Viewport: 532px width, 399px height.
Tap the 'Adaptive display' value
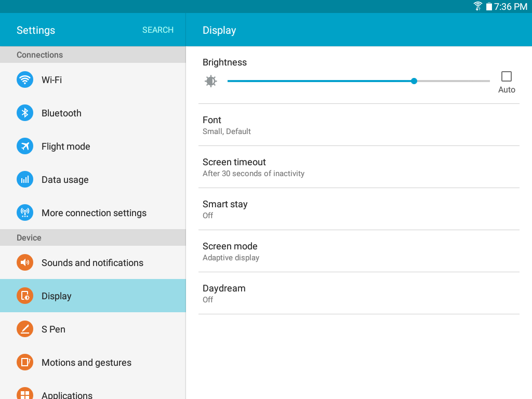[x=231, y=258]
